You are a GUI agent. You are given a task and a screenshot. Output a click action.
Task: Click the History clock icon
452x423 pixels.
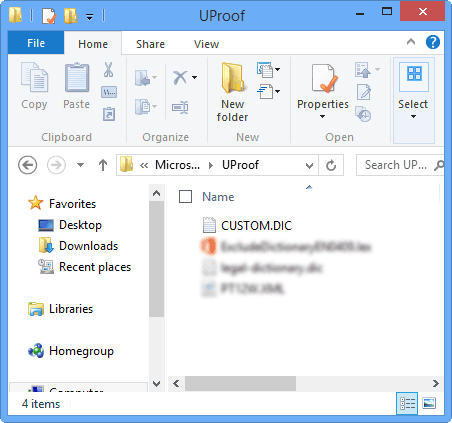pyautogui.click(x=363, y=114)
